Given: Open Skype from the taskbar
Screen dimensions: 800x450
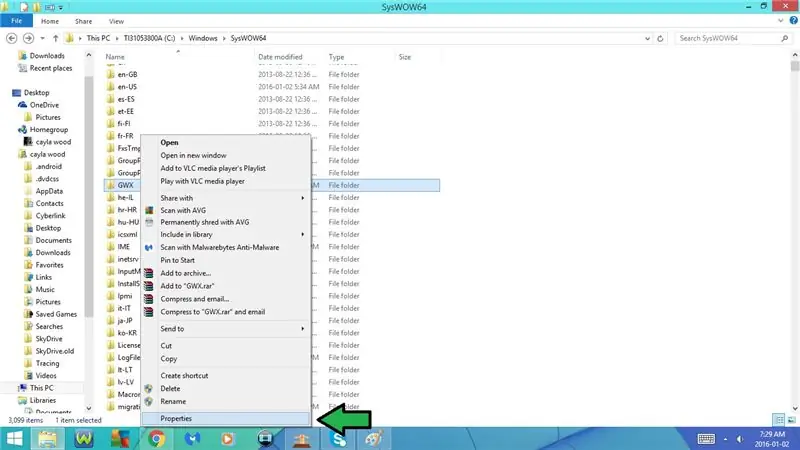Looking at the screenshot, I should point(338,439).
